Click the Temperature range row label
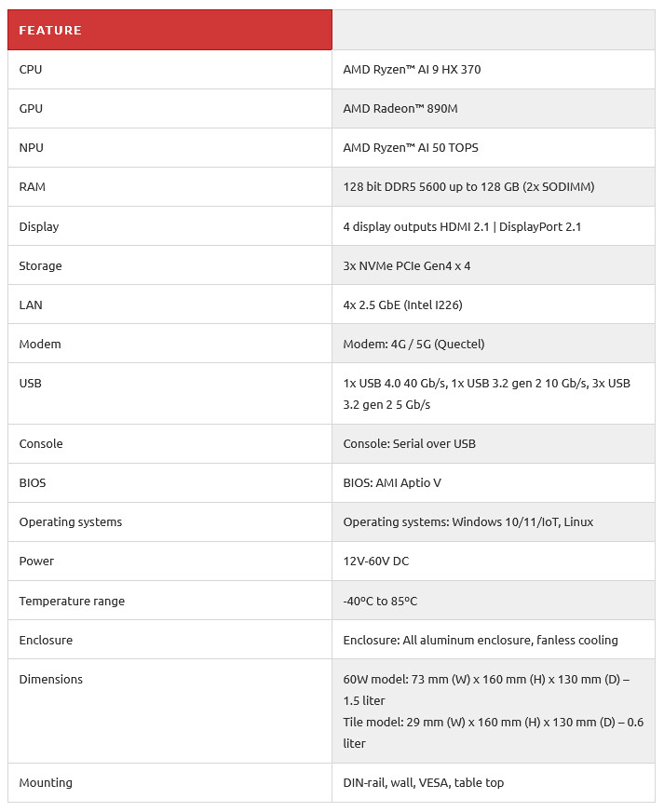This screenshot has height=812, width=664. coord(72,602)
